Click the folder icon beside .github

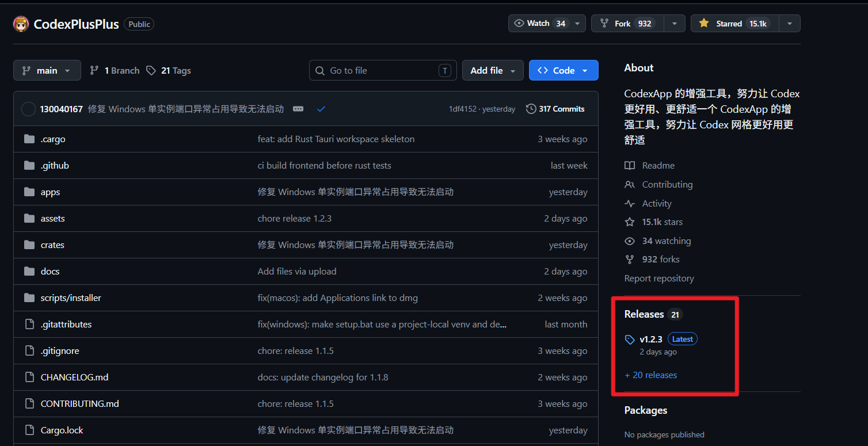point(29,166)
